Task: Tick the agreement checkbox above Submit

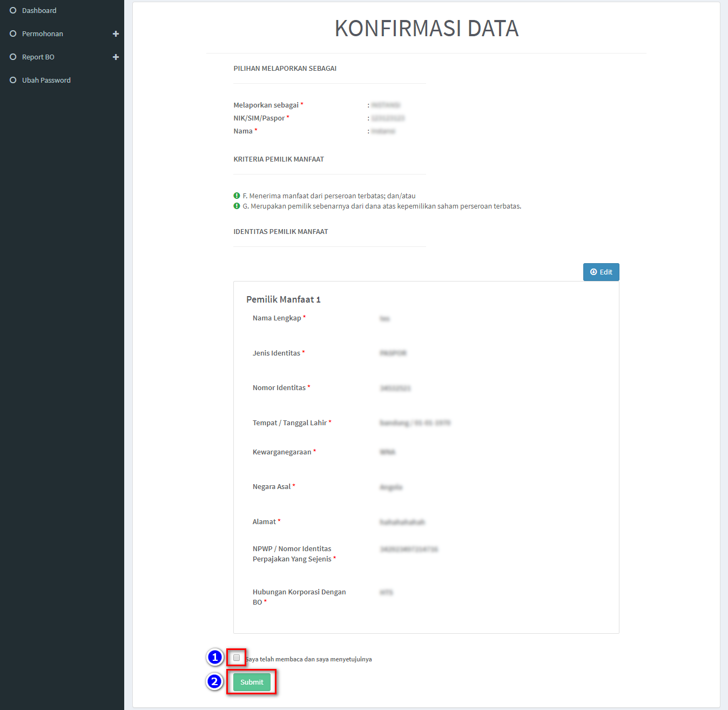Action: coord(237,658)
